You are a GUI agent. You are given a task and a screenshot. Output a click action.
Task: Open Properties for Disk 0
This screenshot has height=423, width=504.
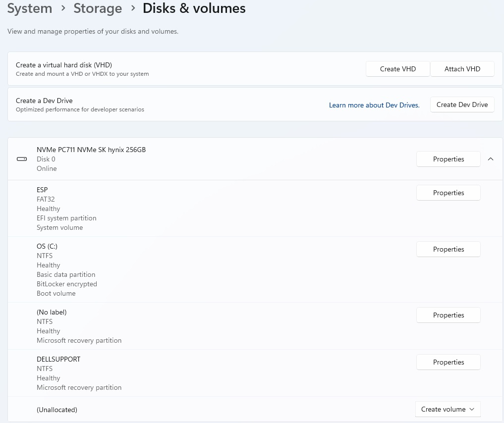[448, 159]
